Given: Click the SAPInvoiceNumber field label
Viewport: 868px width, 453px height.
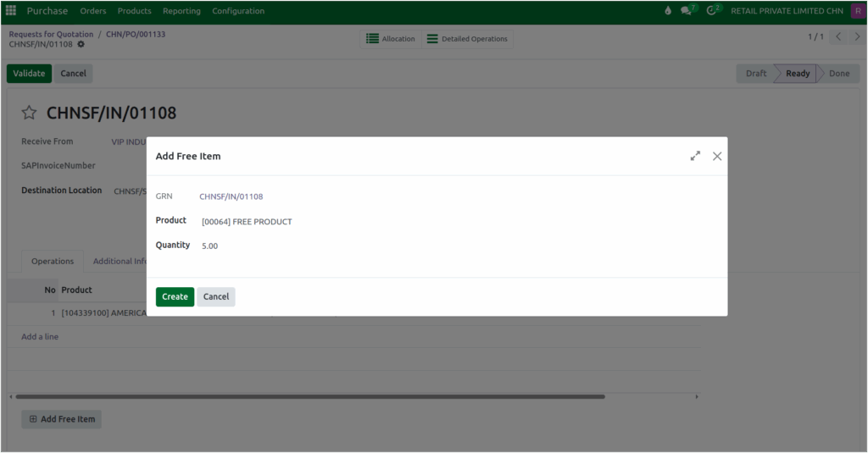Looking at the screenshot, I should click(58, 165).
